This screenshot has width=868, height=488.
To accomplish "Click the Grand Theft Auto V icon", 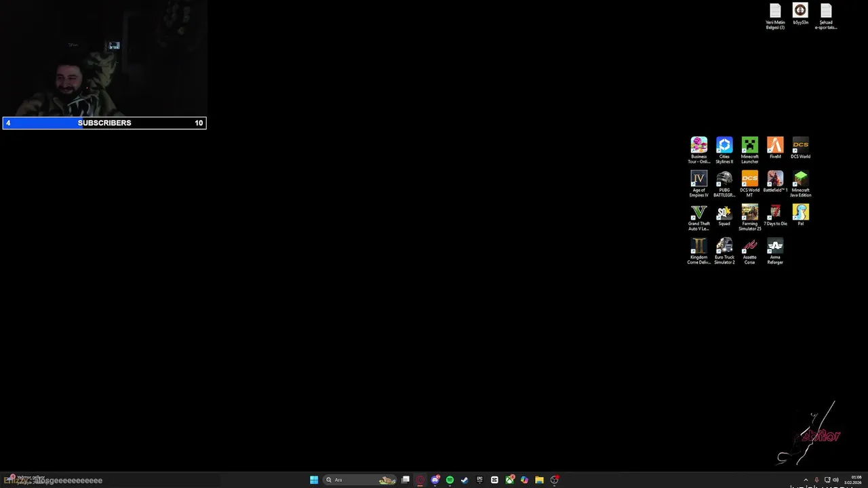I will (x=698, y=218).
